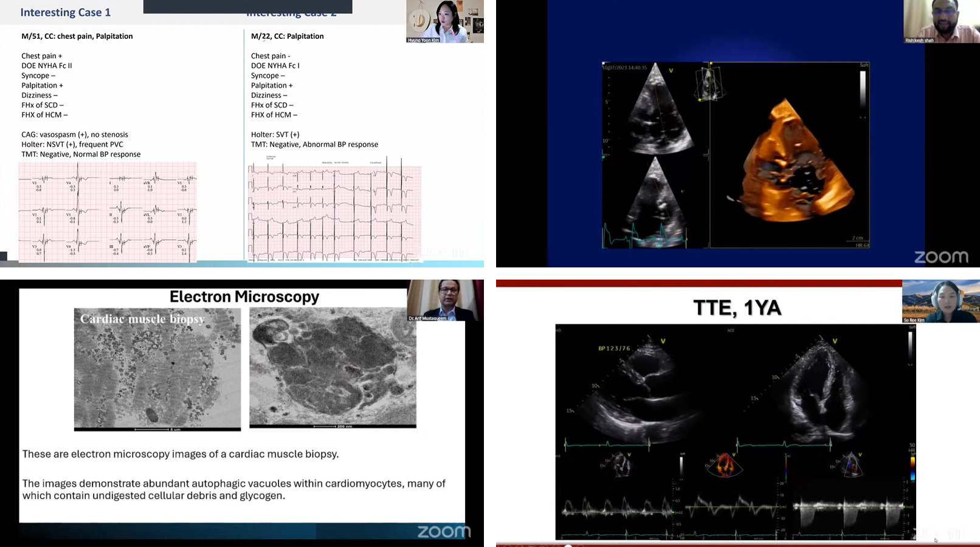Click the Case 1 ECG tracing image
980x547 pixels.
108,212
